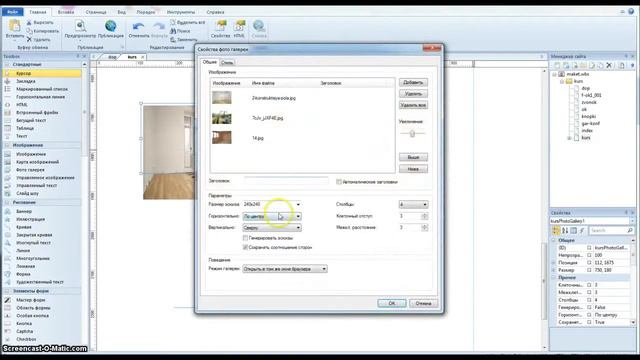Open the Столбцы columns dropdown
The height and width of the screenshot is (360, 640).
[413, 204]
